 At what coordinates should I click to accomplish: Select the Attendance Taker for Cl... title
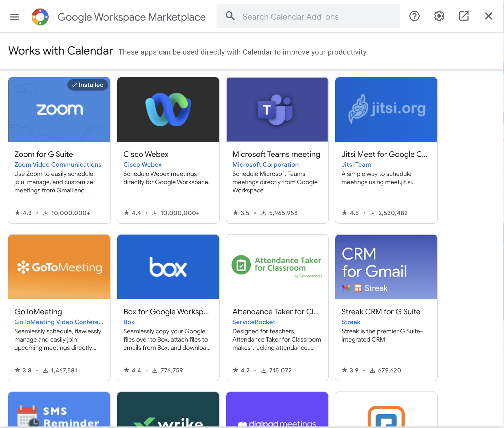(276, 312)
